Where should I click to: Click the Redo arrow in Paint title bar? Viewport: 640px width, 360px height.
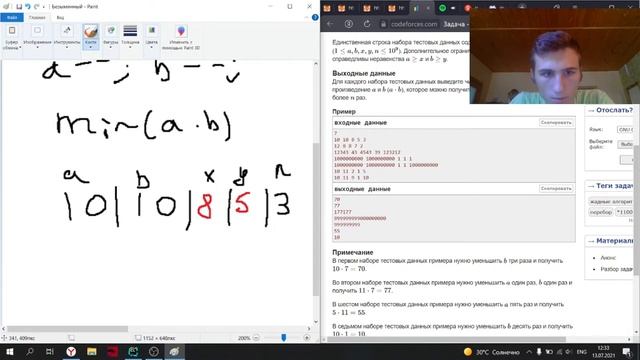pos(36,7)
